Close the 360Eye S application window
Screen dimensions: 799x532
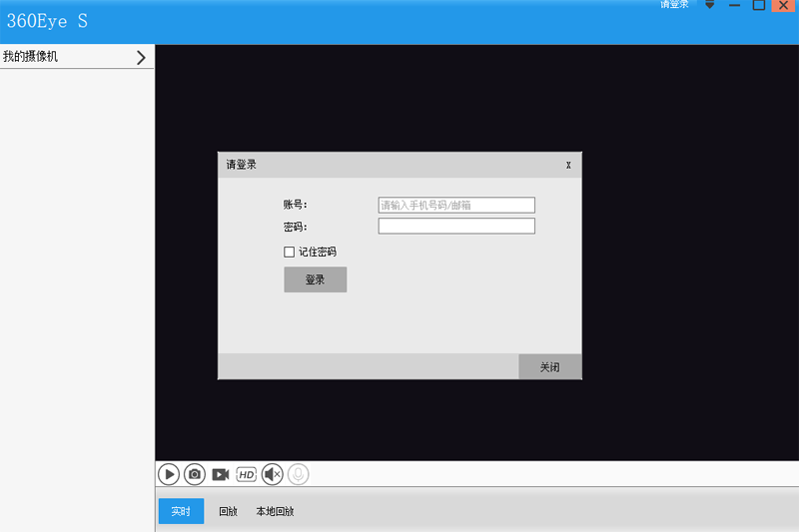pyautogui.click(x=784, y=5)
